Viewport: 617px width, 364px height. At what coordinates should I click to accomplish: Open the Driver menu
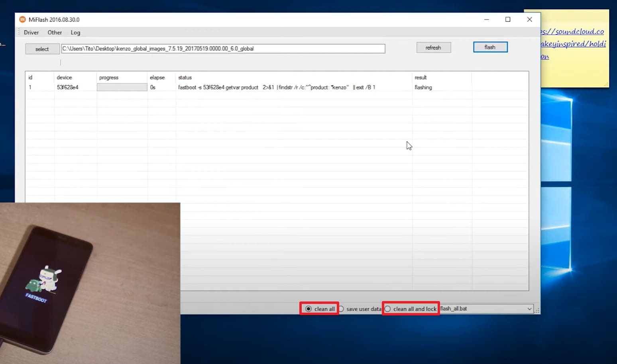pyautogui.click(x=31, y=33)
